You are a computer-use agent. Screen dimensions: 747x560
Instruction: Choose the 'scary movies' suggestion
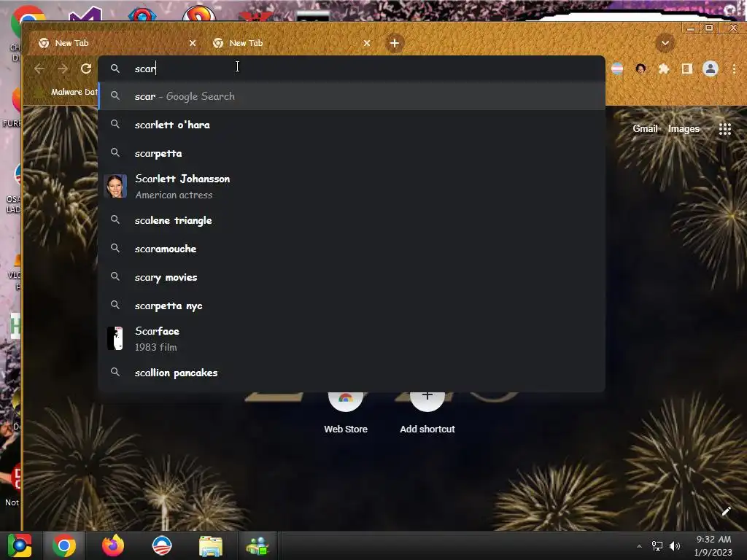(352, 277)
